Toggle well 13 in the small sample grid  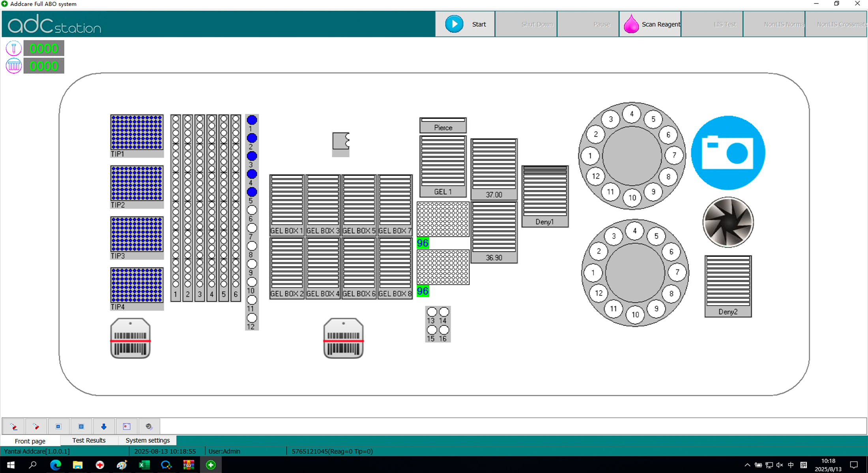tap(432, 311)
